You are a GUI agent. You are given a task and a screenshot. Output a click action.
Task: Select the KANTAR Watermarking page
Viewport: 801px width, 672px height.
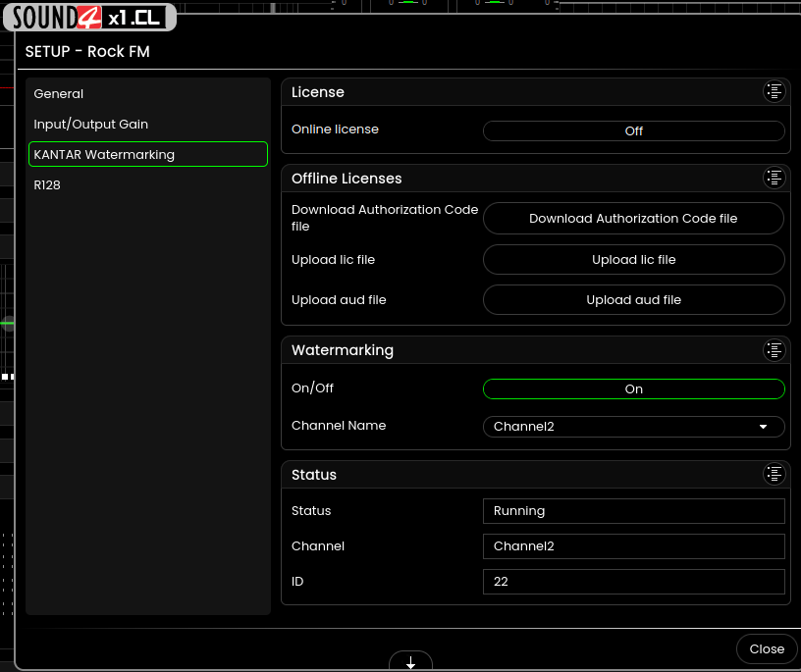coord(147,154)
